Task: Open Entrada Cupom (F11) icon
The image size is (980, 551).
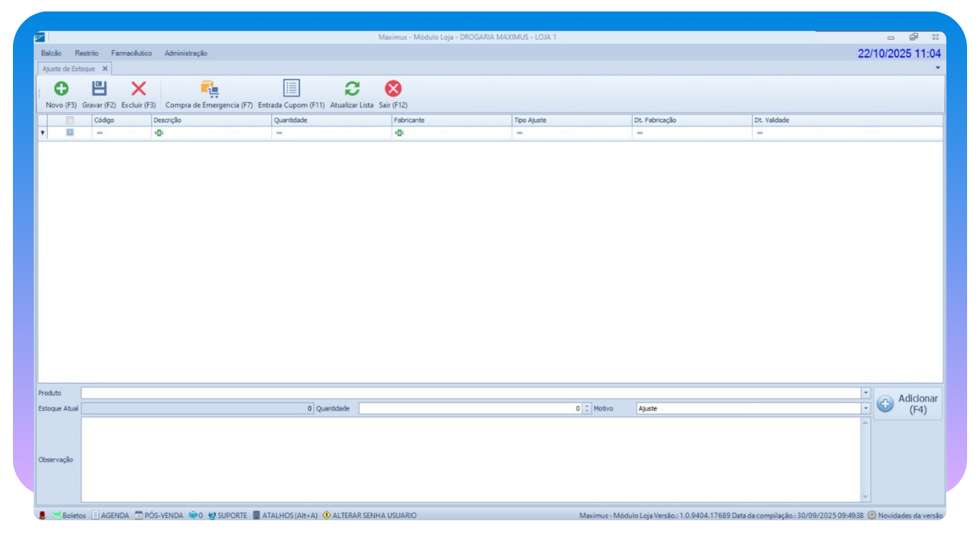Action: click(291, 89)
